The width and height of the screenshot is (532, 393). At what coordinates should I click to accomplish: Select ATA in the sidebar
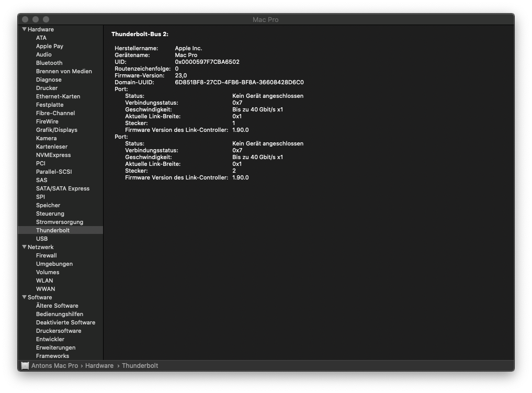click(41, 38)
